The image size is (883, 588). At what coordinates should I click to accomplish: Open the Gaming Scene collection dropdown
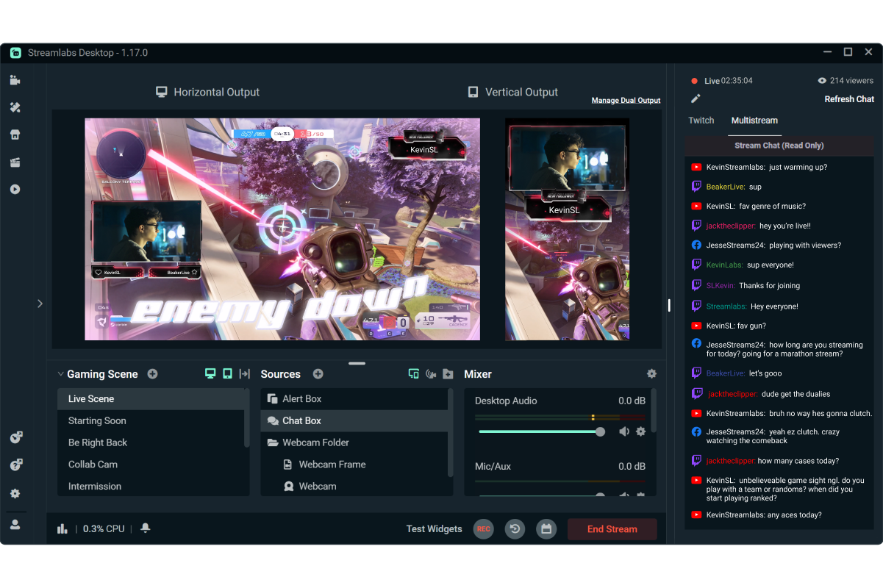[x=60, y=374]
